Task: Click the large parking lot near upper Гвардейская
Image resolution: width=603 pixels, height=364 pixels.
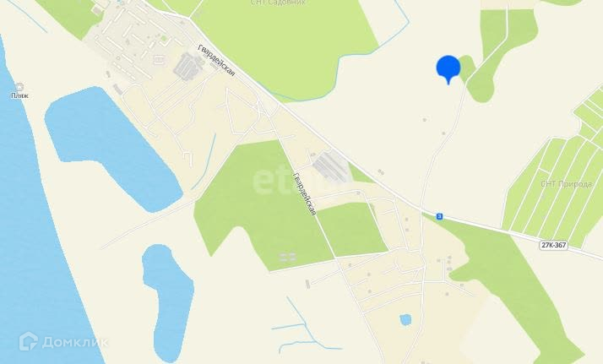Action: 188,67
